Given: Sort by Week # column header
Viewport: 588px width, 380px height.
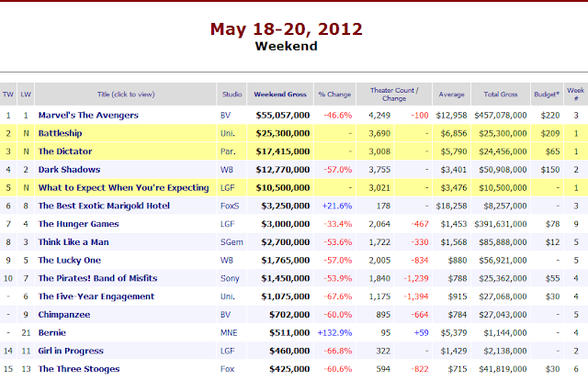Looking at the screenshot, I should pos(576,95).
